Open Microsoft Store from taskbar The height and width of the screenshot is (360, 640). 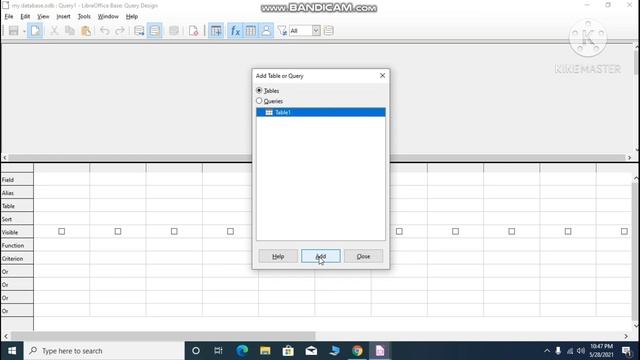(288, 351)
